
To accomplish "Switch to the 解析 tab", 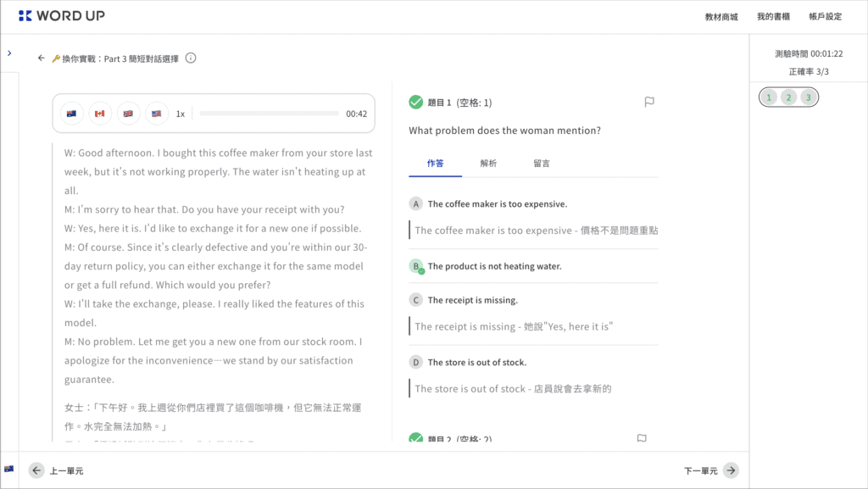I will point(488,164).
